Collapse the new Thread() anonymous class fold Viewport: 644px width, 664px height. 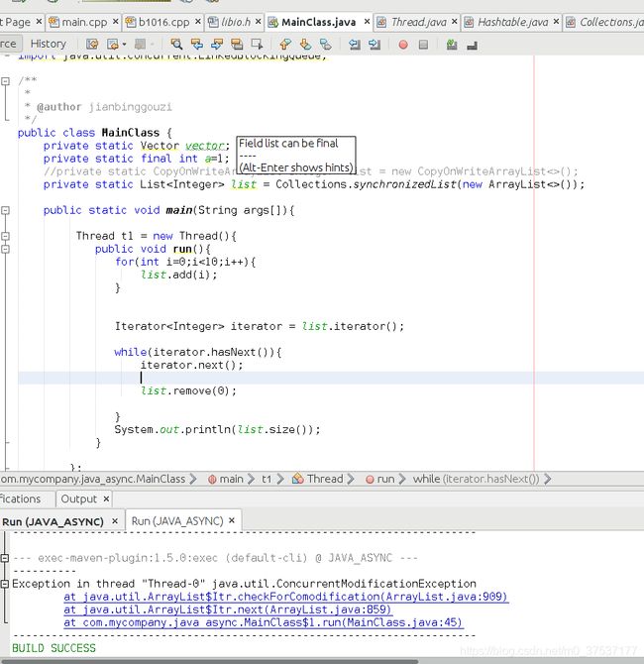click(x=5, y=236)
